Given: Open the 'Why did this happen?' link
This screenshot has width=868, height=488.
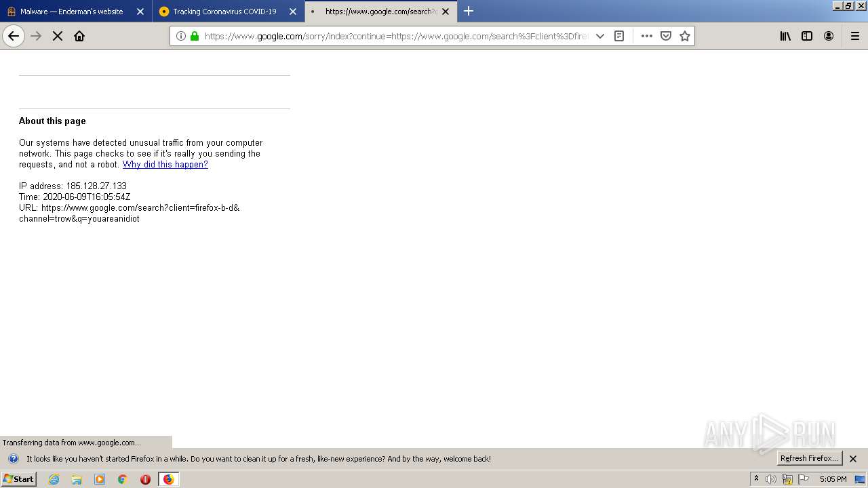Looking at the screenshot, I should 165,165.
